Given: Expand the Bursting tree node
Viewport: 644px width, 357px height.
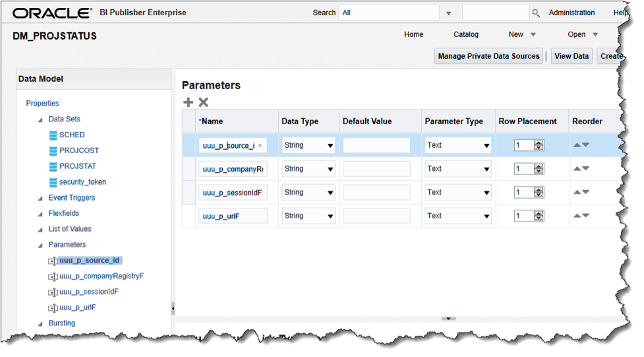Looking at the screenshot, I should (x=40, y=324).
